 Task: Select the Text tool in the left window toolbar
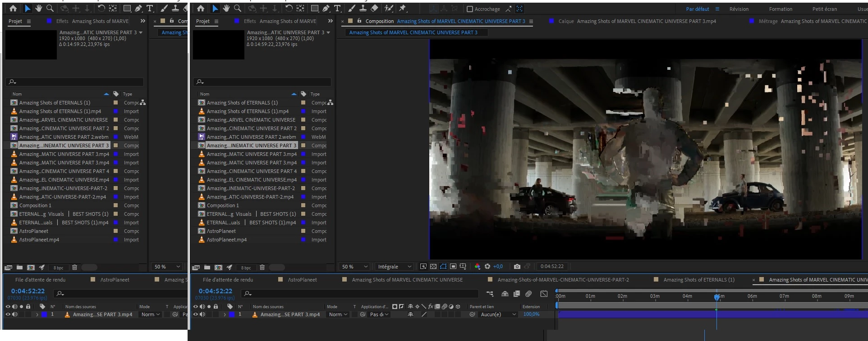click(150, 8)
